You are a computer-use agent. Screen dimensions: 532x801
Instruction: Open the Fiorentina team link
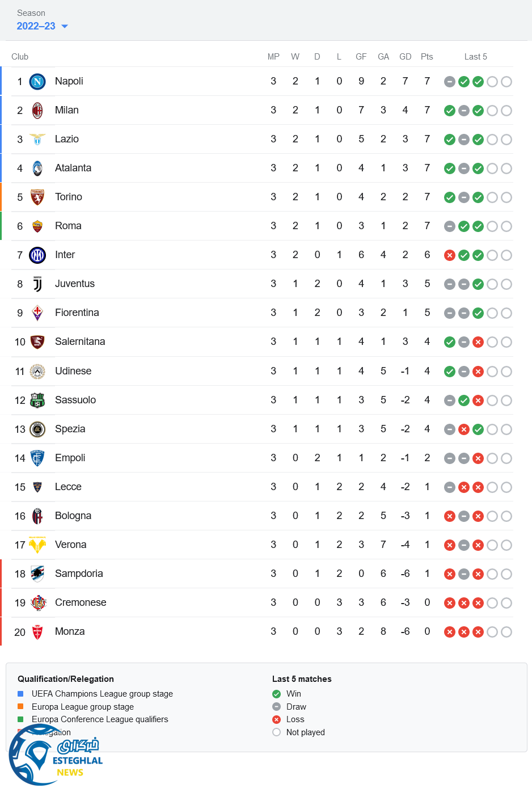pyautogui.click(x=77, y=313)
